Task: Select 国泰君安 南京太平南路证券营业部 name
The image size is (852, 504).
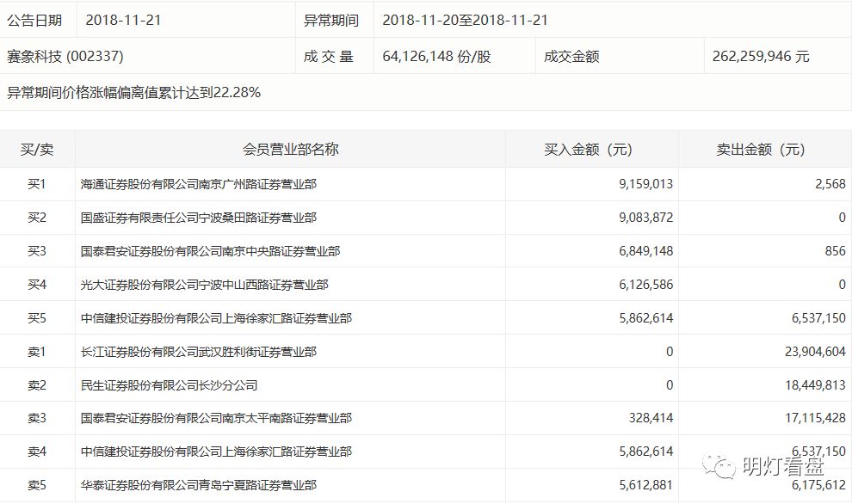Action: pyautogui.click(x=216, y=418)
